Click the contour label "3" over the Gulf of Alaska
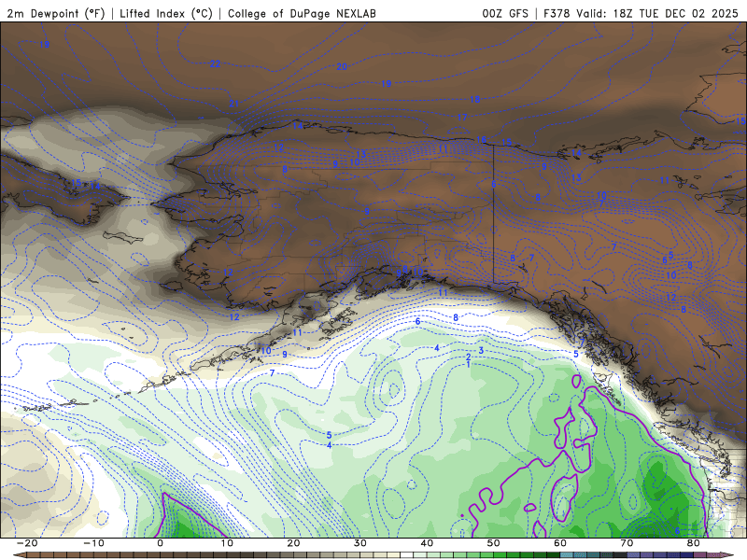The image size is (747, 560). (x=481, y=351)
